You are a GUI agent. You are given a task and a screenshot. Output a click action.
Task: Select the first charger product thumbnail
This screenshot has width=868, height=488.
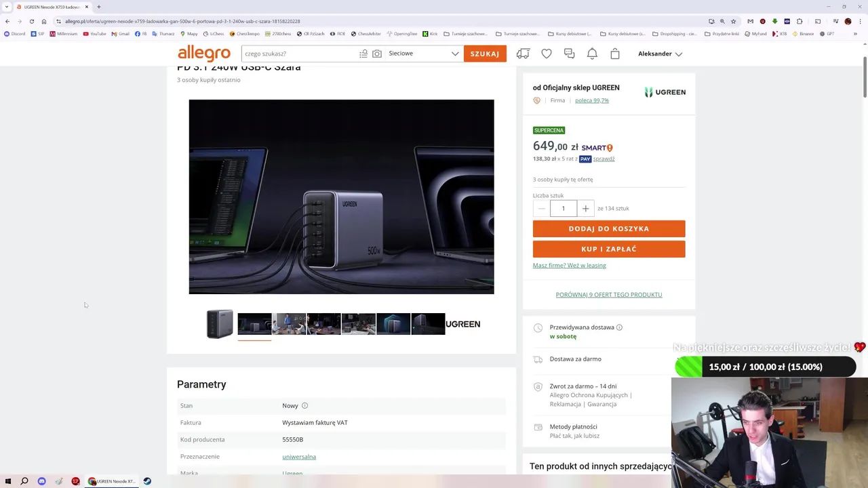[x=220, y=324]
